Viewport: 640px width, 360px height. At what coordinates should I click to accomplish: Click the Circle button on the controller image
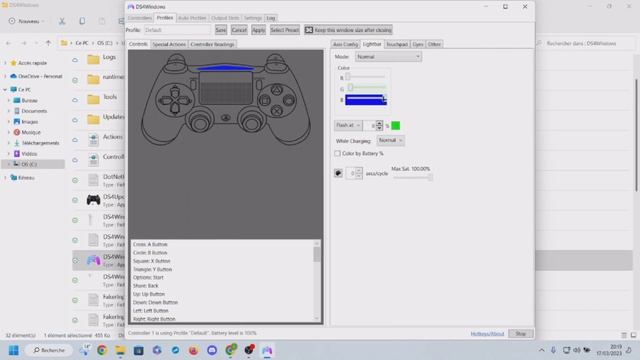point(289,100)
